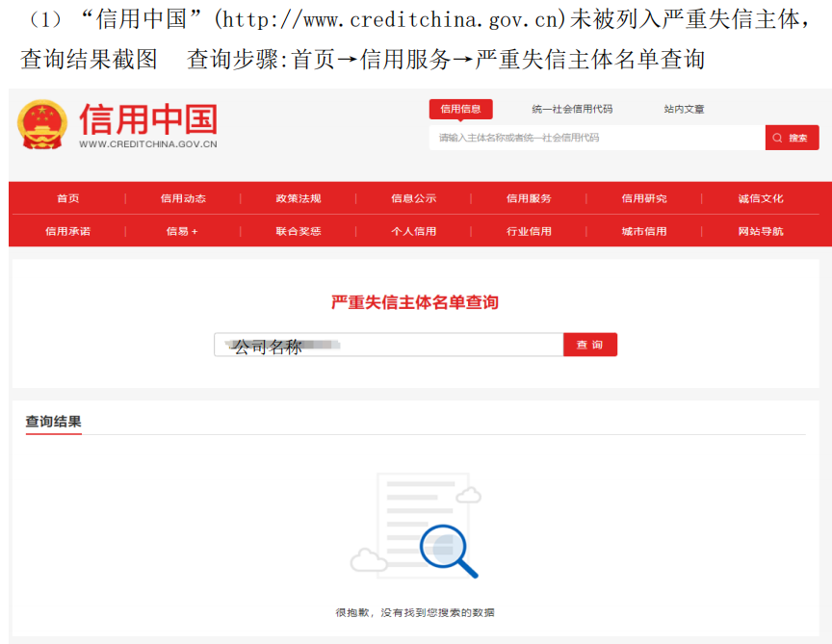
Task: Click the 很抱歉，没有找到您搜索的数据 message
Action: click(x=415, y=612)
